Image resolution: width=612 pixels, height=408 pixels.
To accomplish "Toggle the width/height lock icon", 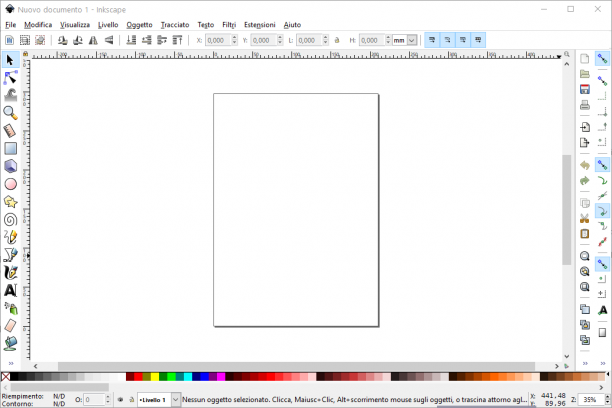I will click(337, 40).
